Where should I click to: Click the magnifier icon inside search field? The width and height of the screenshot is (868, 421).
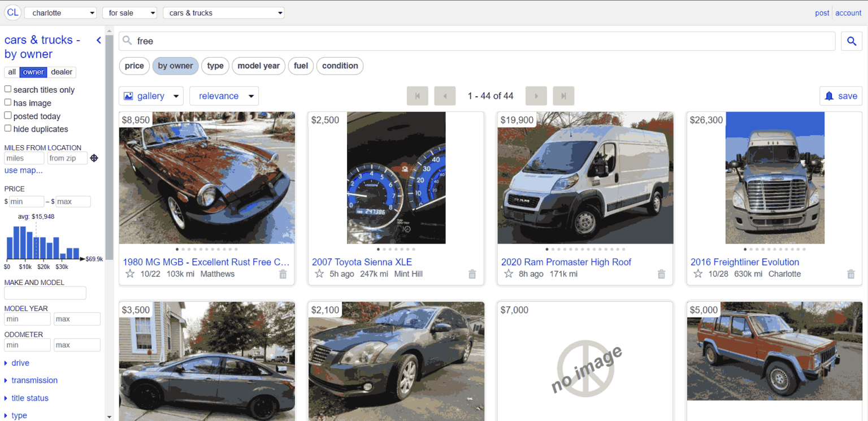click(x=128, y=41)
